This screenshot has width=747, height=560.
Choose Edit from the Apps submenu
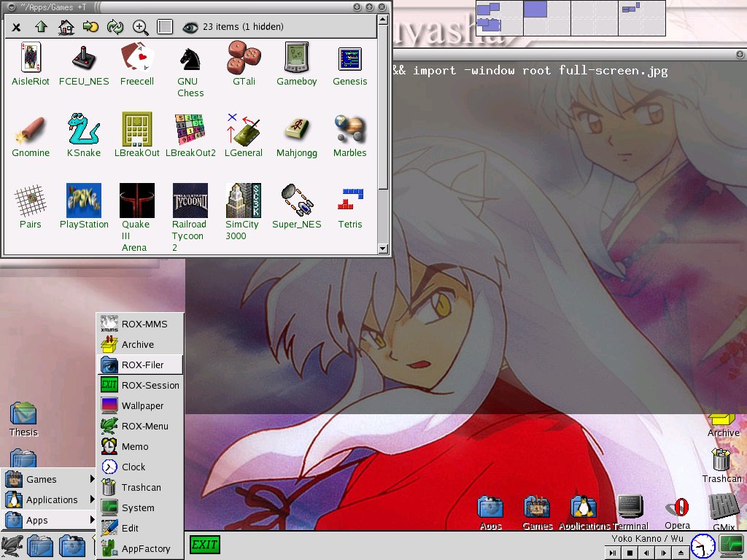pos(140,528)
